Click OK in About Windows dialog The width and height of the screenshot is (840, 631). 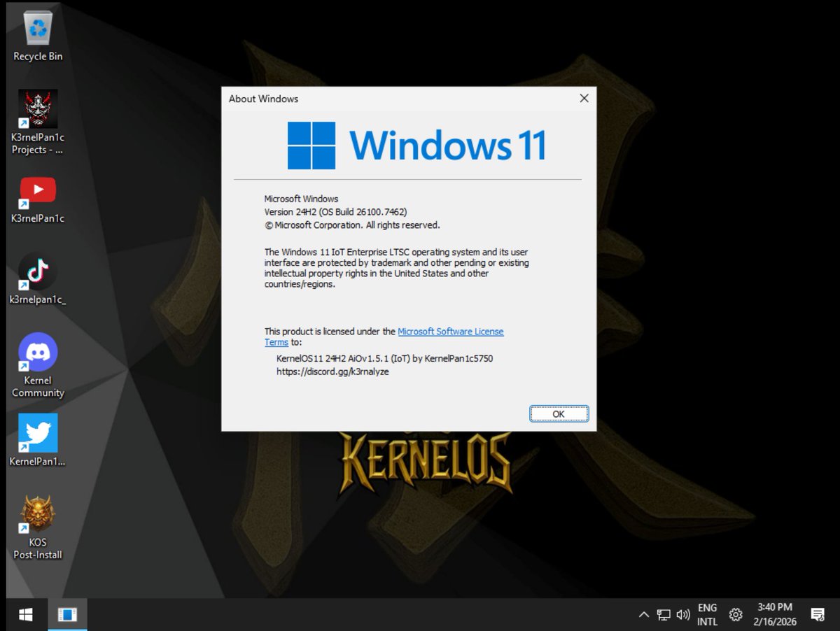(559, 413)
